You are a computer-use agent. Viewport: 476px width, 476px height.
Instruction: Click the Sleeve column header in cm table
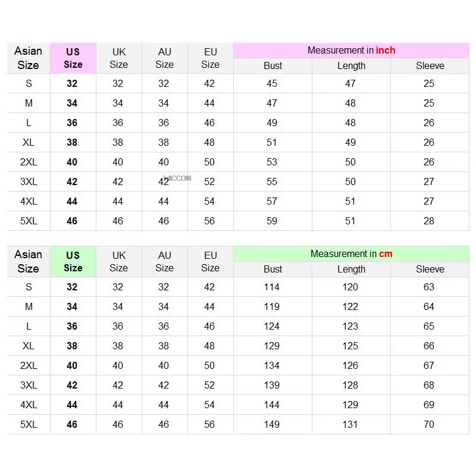(430, 269)
